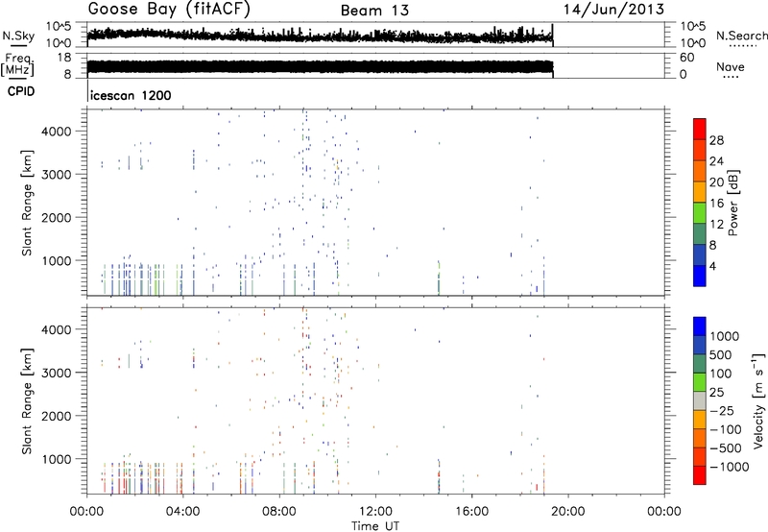Click the '1000' tick on the Velocity color bar
Viewport: 768px width, 532px height.
pos(725,336)
